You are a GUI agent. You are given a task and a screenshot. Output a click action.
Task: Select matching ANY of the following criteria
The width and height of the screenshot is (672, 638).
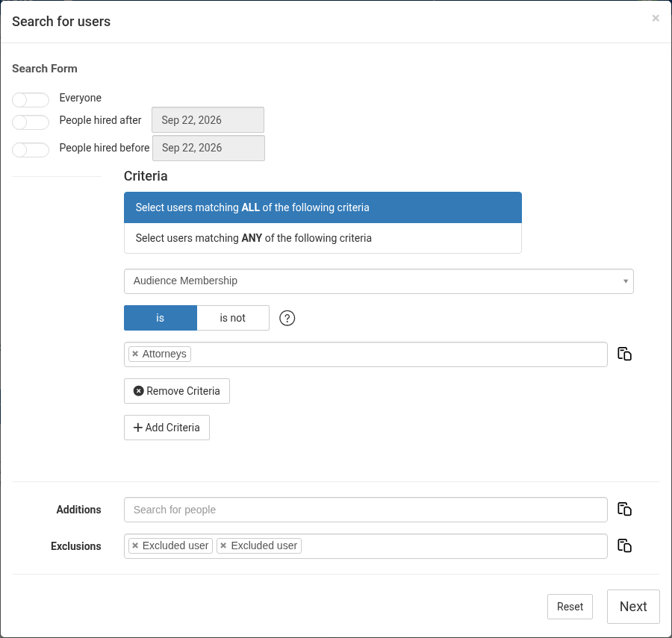(323, 238)
